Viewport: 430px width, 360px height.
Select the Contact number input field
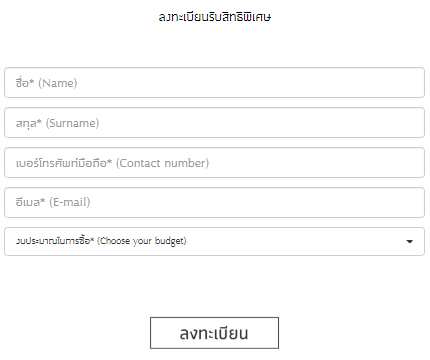214,163
